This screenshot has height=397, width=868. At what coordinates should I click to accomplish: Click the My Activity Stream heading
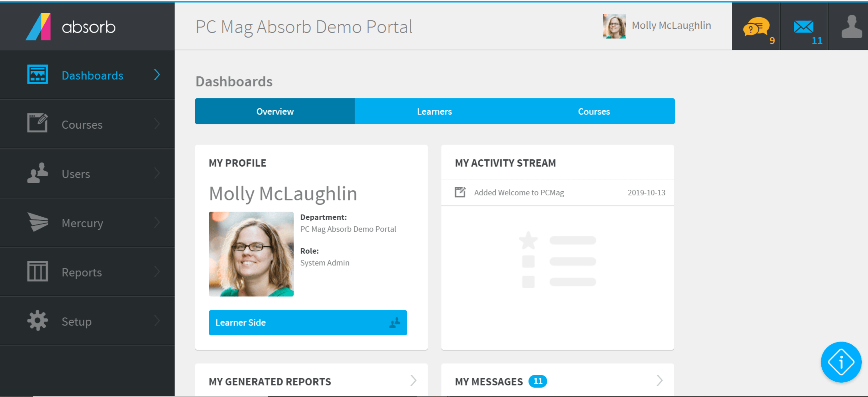point(505,163)
